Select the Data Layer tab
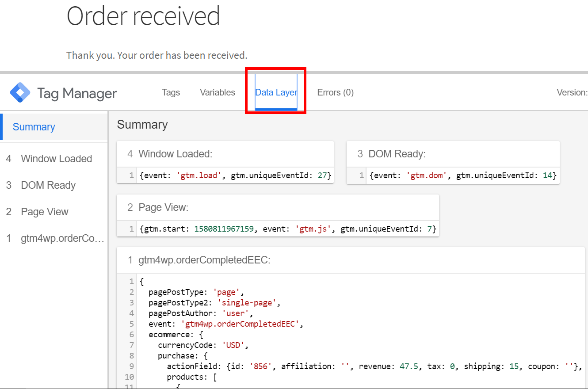588x389 pixels. (276, 92)
